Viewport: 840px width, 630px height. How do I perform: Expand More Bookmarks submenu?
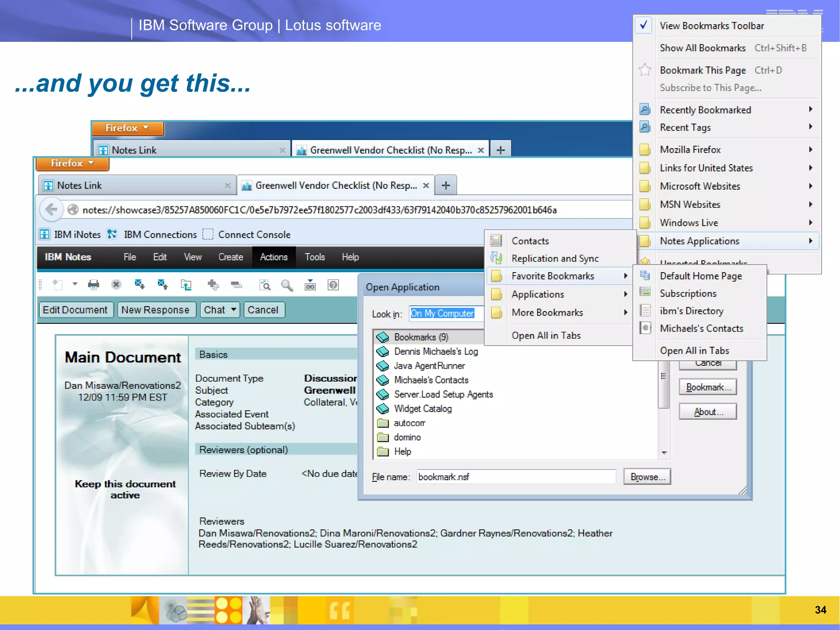(x=559, y=313)
